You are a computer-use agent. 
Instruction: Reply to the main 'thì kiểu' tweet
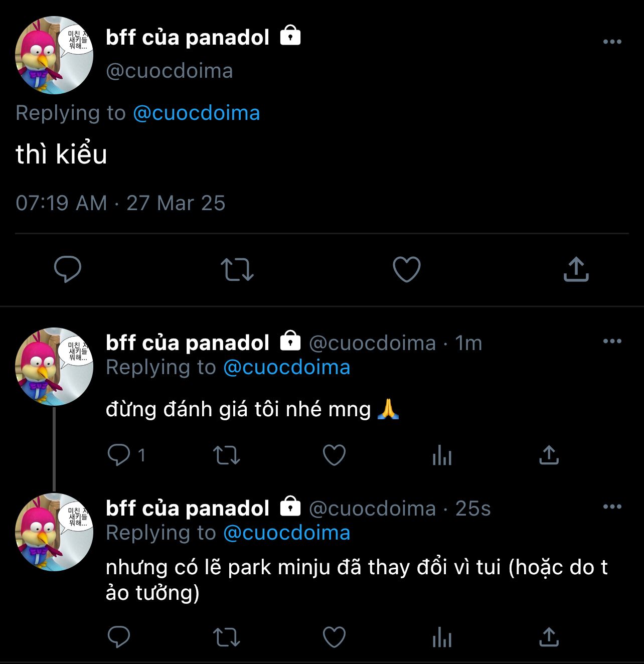[x=68, y=269]
